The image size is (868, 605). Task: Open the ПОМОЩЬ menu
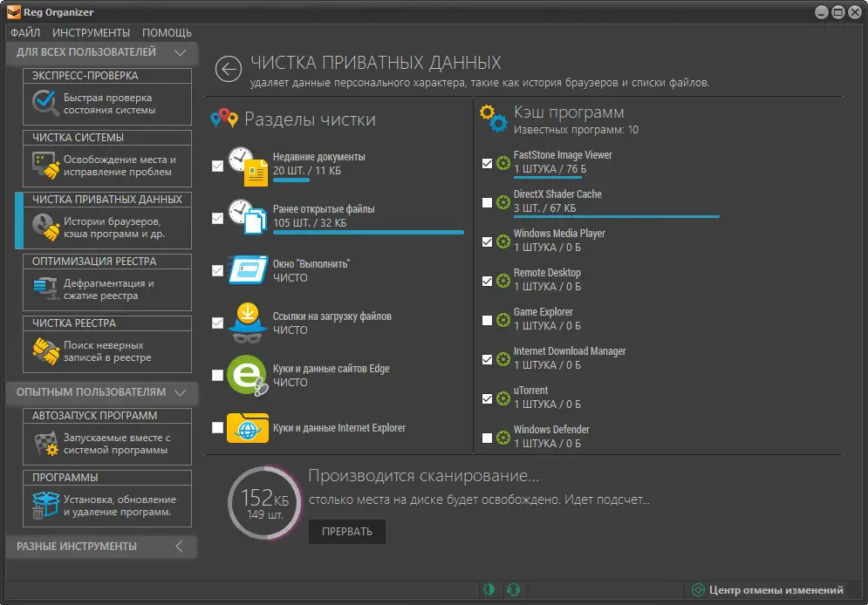[x=167, y=32]
